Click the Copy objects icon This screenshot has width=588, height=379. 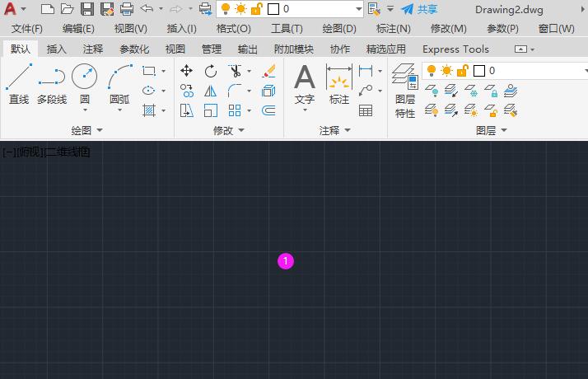(186, 91)
